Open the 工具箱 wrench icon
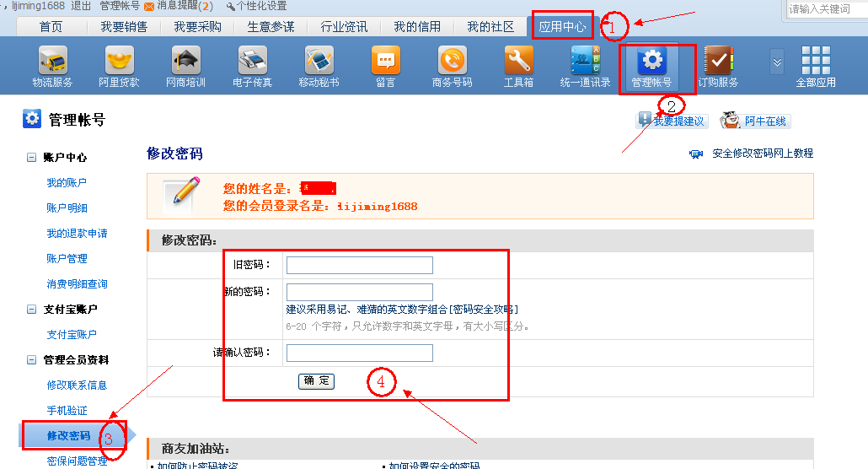Screen dimensions: 868x469 (x=518, y=61)
